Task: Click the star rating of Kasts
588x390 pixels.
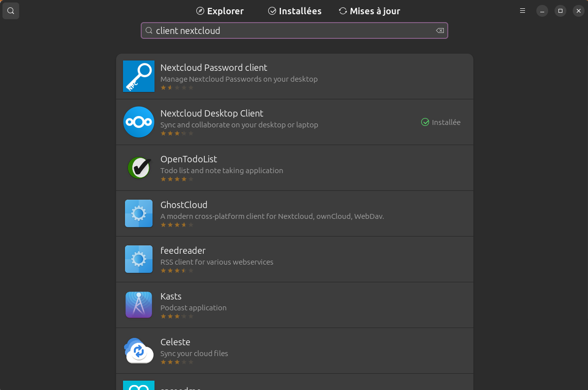Action: tap(177, 316)
